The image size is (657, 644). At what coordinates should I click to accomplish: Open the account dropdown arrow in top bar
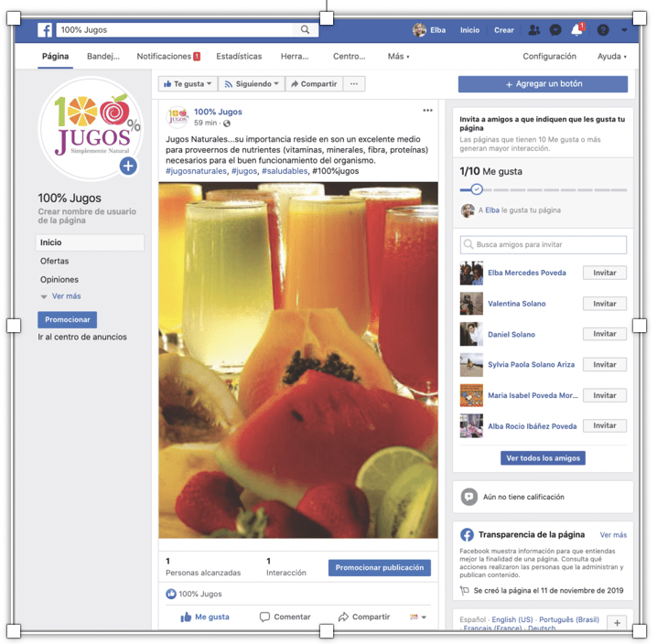pyautogui.click(x=624, y=30)
